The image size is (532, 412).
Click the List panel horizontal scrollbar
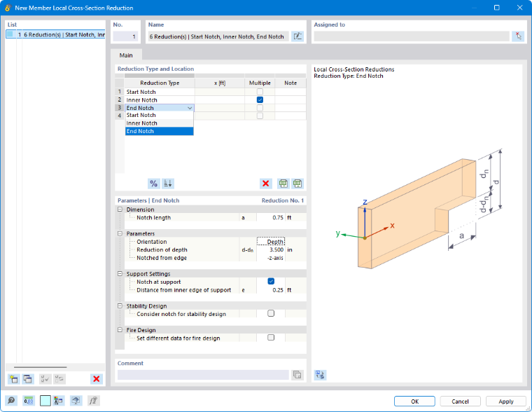41,367
